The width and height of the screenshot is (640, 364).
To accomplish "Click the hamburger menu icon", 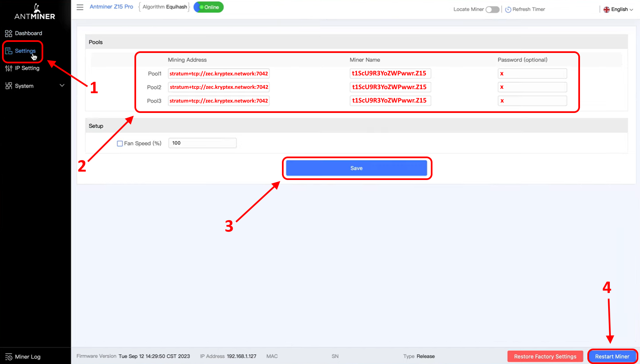I will [x=80, y=7].
